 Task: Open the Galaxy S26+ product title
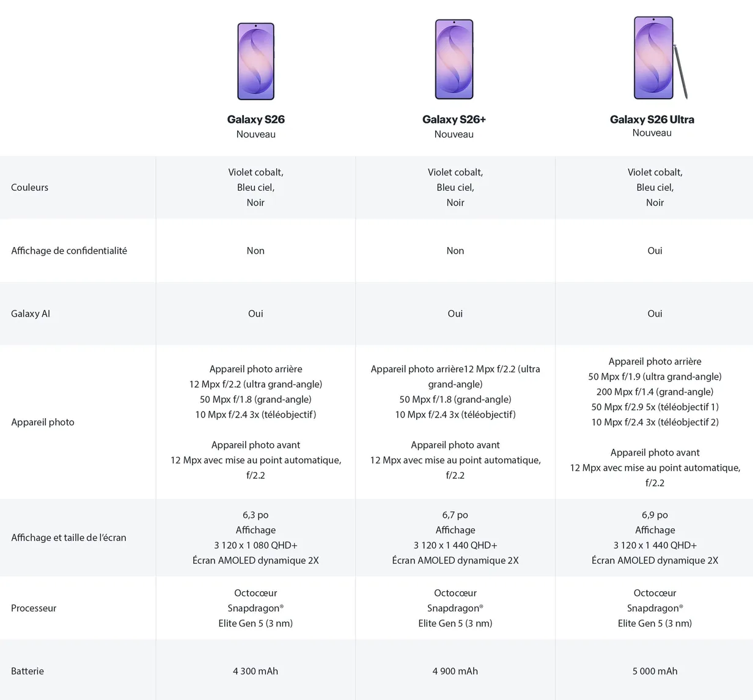[454, 119]
